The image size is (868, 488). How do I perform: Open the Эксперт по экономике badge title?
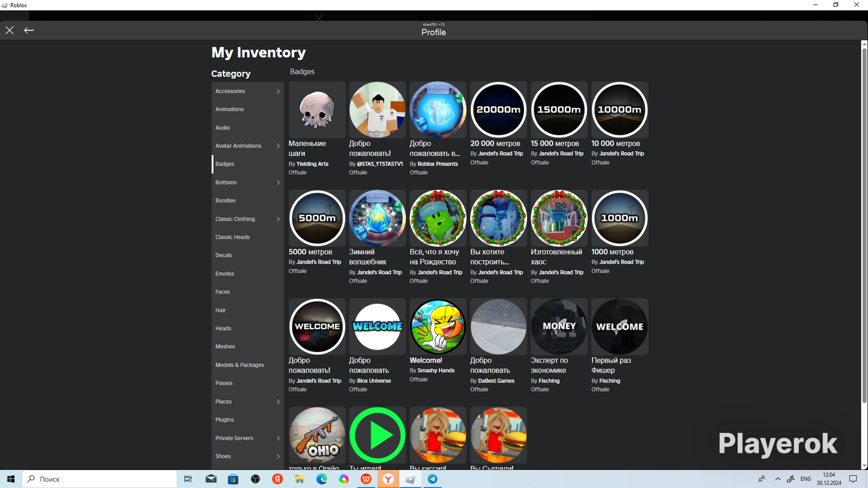[549, 366]
